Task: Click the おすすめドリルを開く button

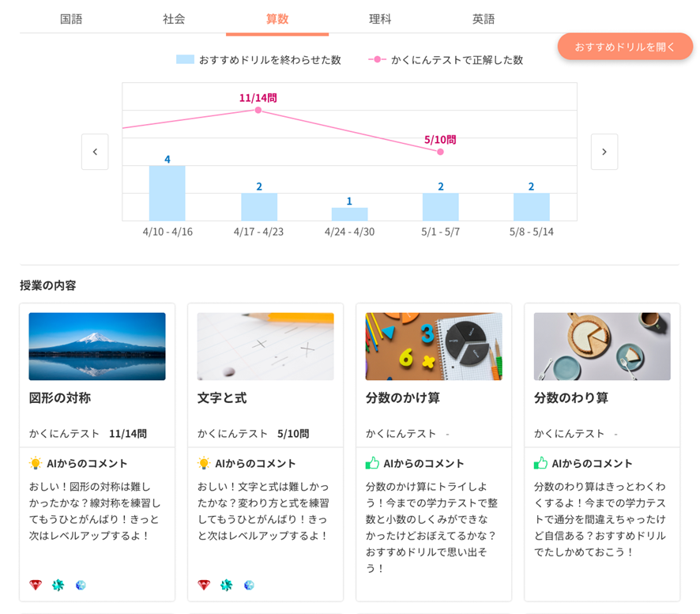Action: [x=625, y=47]
